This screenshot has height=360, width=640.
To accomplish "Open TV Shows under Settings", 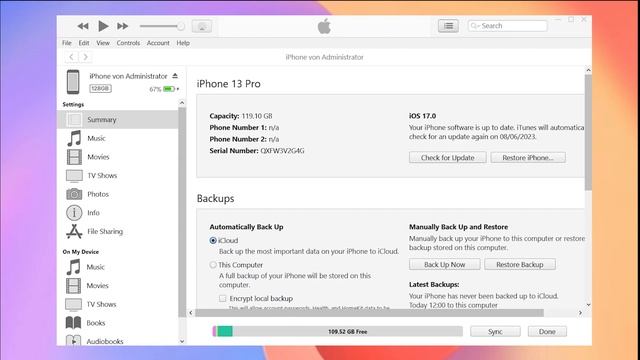I will 102,176.
